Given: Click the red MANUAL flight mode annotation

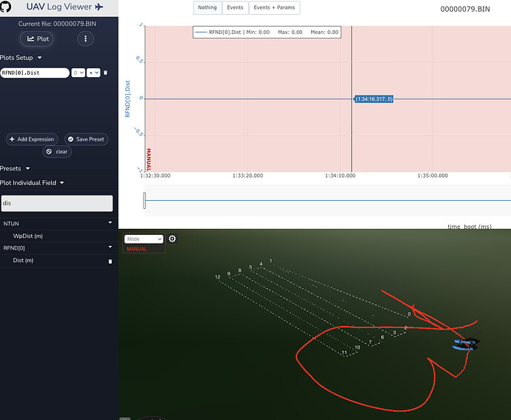Looking at the screenshot, I should [x=149, y=160].
